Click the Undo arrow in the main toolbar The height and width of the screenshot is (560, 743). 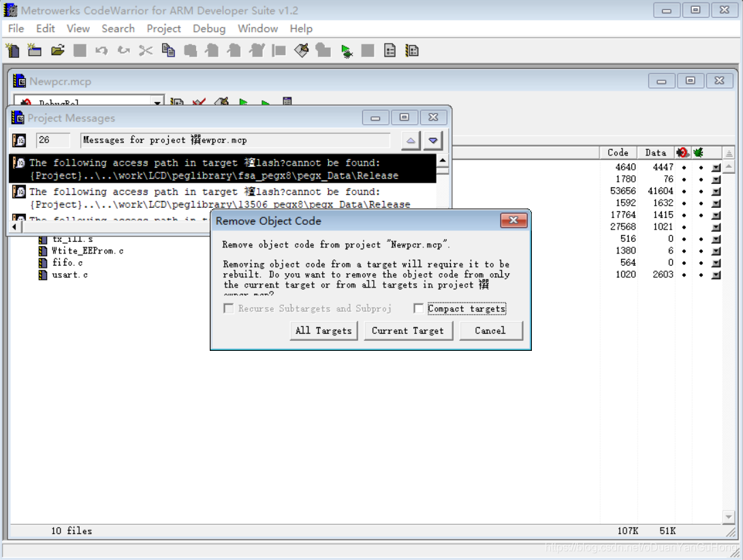click(x=101, y=50)
